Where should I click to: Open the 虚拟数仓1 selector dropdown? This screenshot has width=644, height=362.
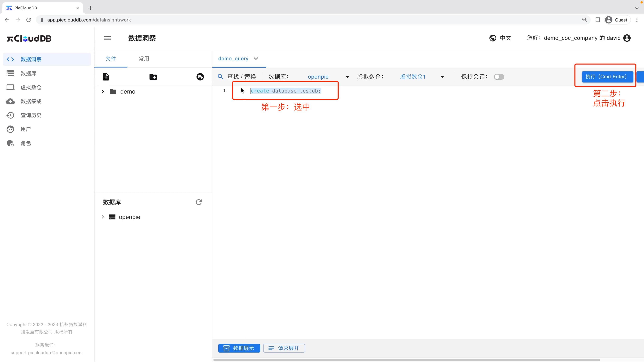click(442, 77)
